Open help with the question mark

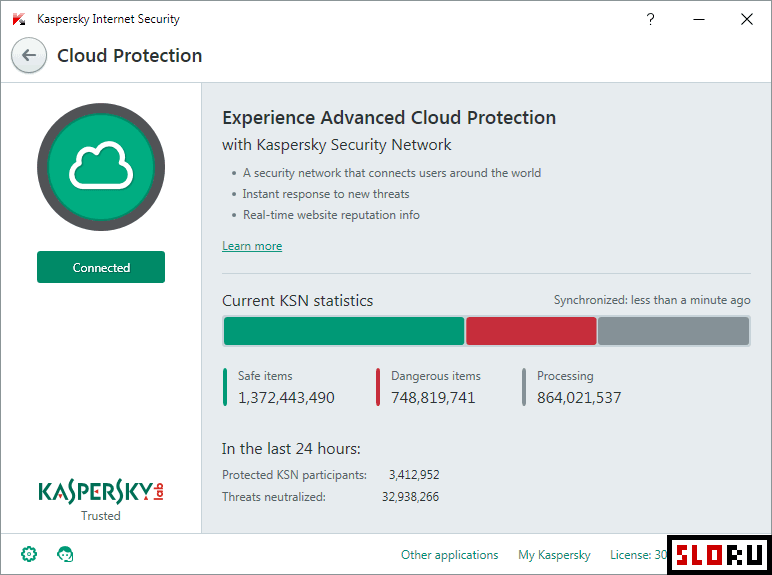[x=651, y=19]
